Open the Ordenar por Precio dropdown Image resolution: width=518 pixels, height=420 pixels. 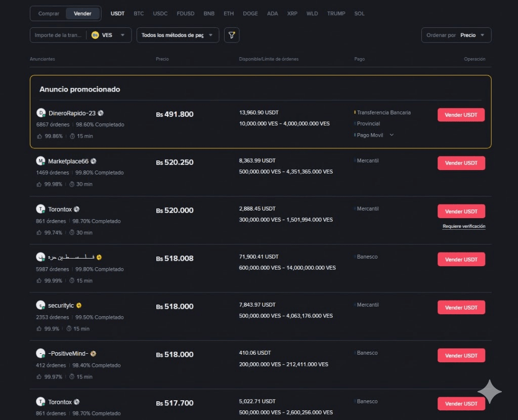[x=456, y=35]
